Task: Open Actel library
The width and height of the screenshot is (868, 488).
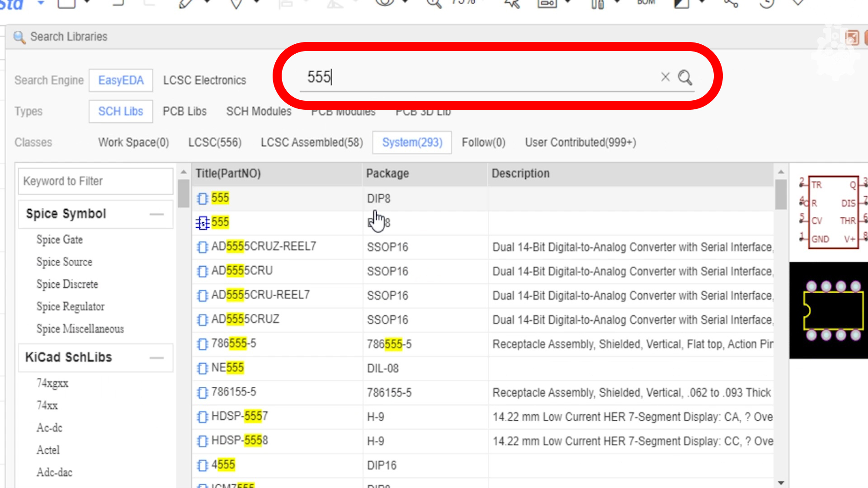Action: [x=48, y=450]
